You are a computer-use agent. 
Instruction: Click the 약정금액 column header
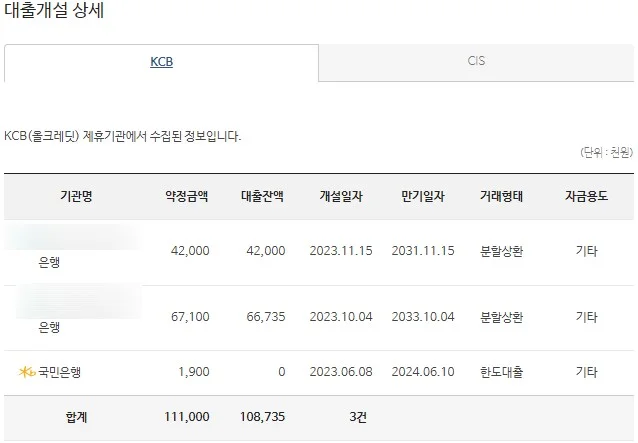tap(187, 196)
